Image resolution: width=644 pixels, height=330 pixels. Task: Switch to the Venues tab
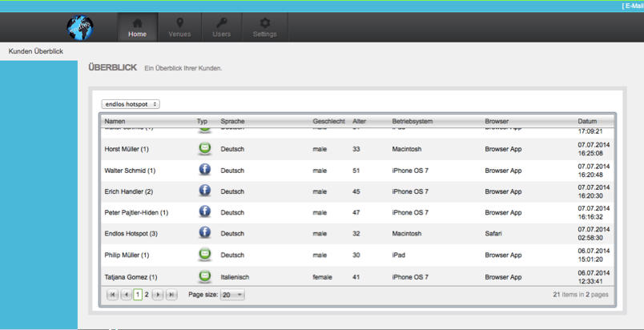pyautogui.click(x=179, y=28)
